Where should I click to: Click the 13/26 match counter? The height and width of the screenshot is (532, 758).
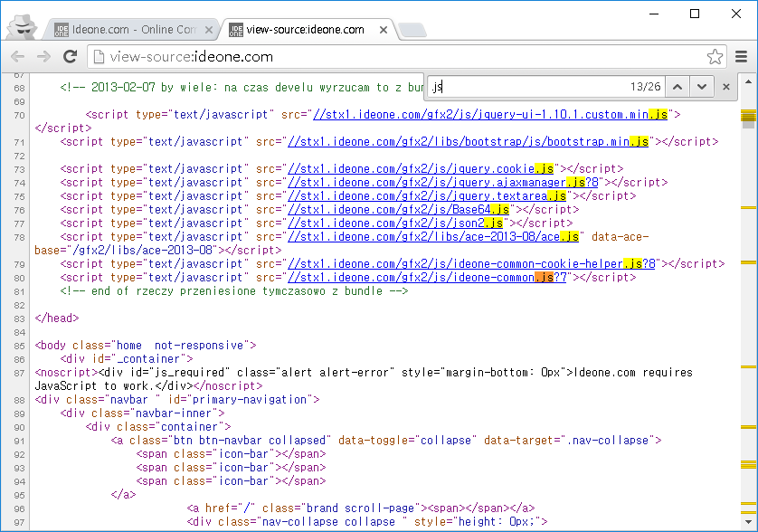[x=645, y=87]
